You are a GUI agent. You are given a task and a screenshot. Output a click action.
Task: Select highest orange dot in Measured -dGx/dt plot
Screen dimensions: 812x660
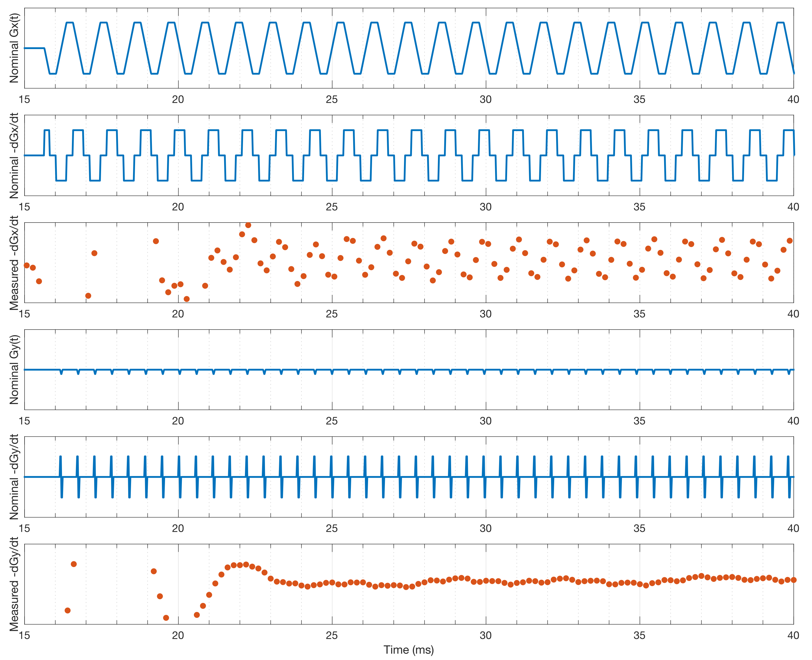pos(248,225)
